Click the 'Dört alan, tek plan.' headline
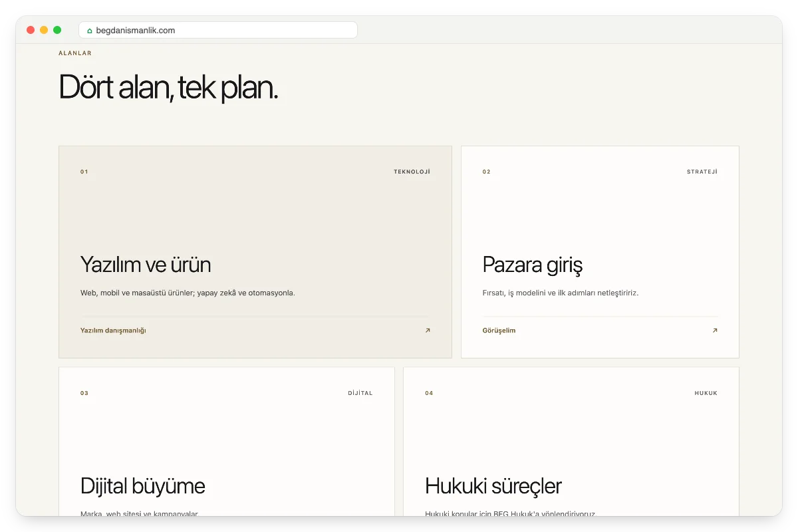The height and width of the screenshot is (532, 798). click(169, 87)
